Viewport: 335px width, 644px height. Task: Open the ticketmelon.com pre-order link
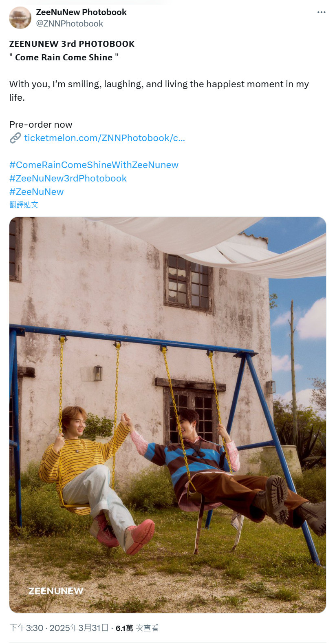(104, 138)
